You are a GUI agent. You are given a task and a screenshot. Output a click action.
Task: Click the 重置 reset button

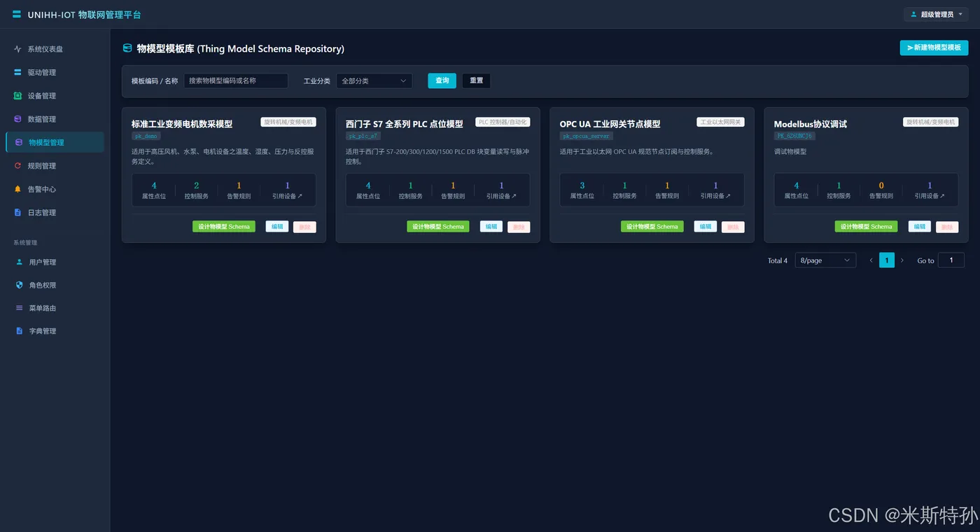476,80
